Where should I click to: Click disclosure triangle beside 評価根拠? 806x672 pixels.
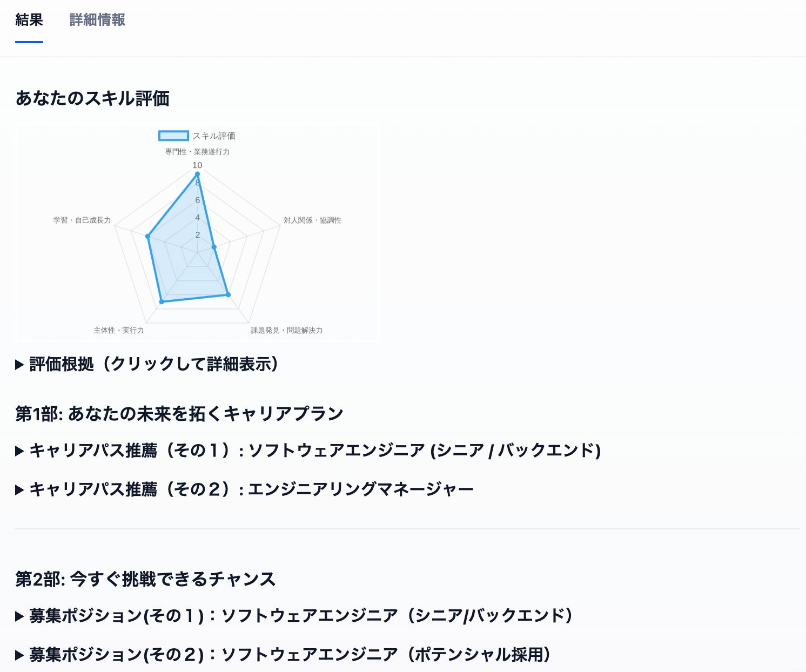coord(19,365)
